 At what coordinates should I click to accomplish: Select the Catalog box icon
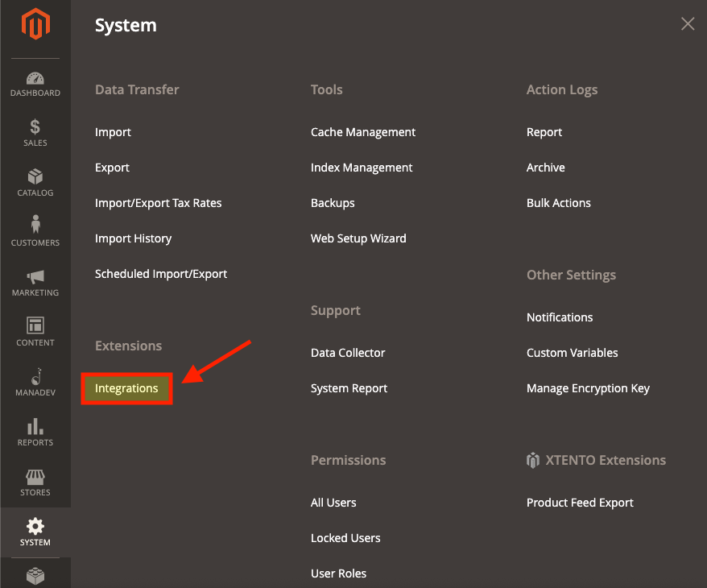(35, 176)
